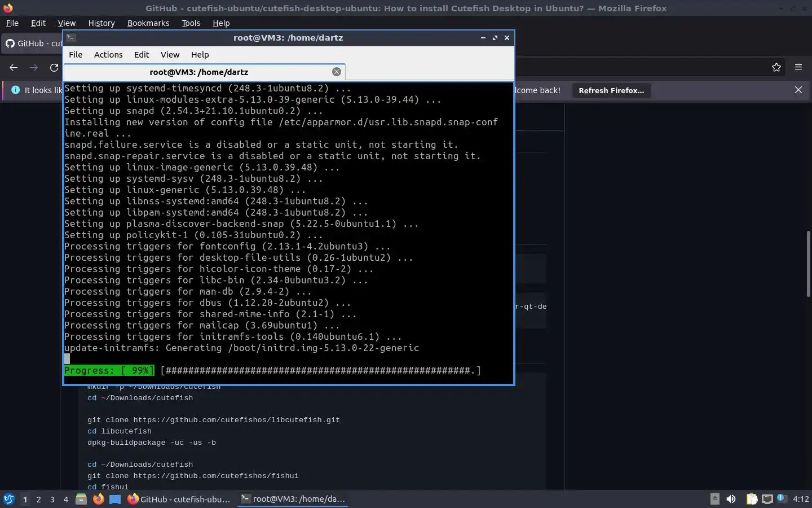
Task: Click the Firefox page vertical scrollbar
Action: point(808,264)
